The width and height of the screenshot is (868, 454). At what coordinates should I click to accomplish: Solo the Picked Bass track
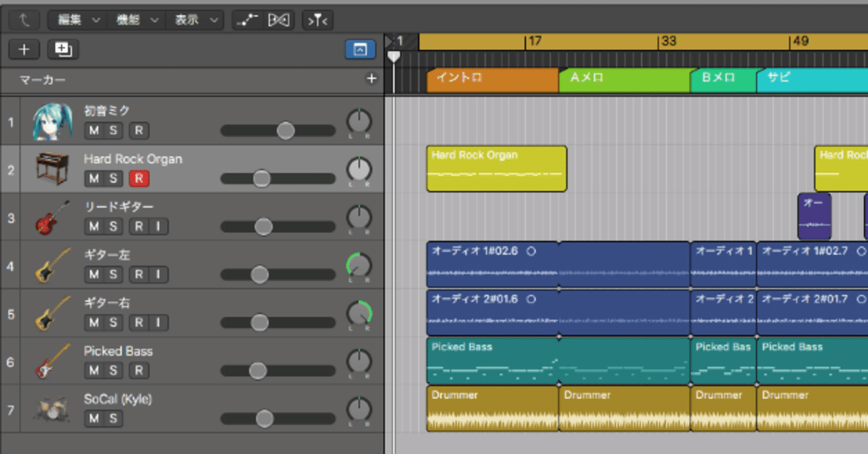coord(113,371)
